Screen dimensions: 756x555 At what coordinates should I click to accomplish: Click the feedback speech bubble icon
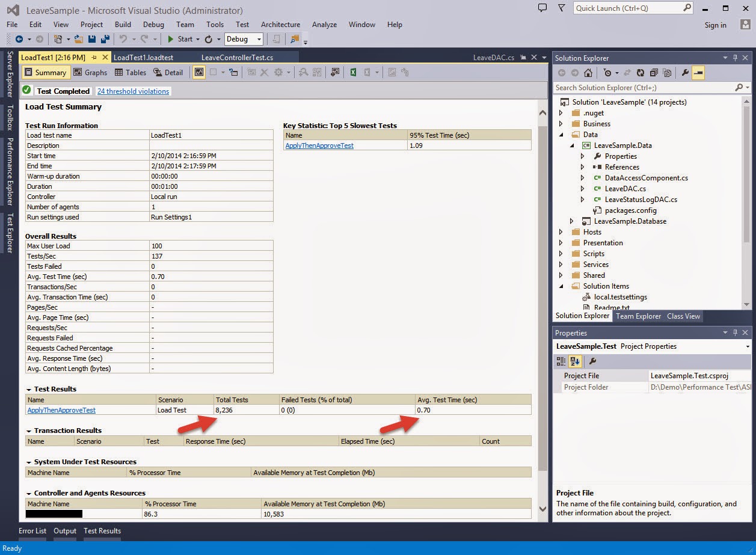point(542,8)
